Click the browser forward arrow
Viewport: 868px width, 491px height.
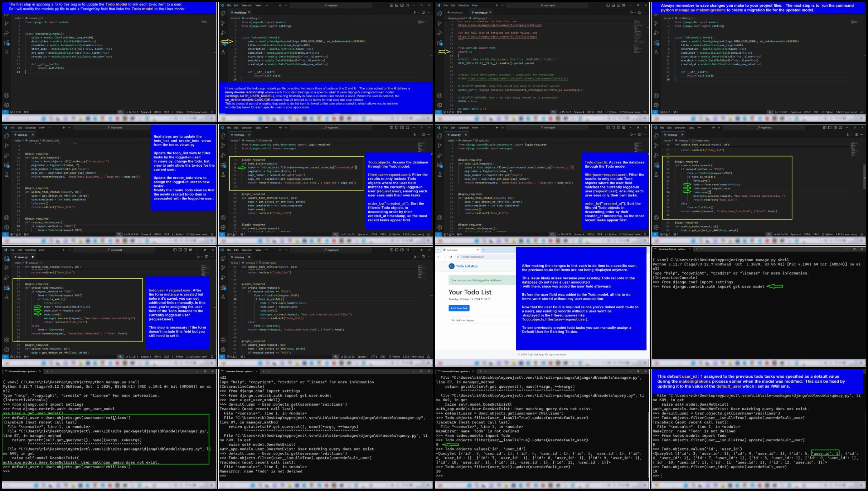pyautogui.click(x=445, y=257)
